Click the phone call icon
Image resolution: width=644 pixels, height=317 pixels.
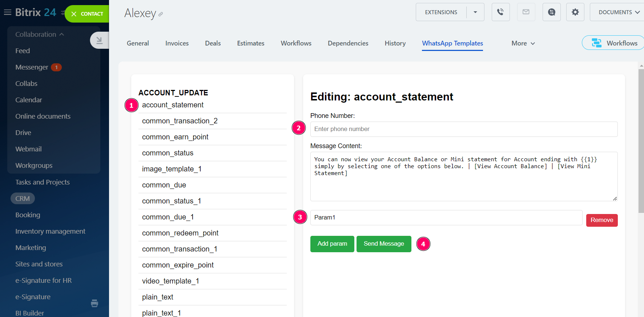pos(500,12)
